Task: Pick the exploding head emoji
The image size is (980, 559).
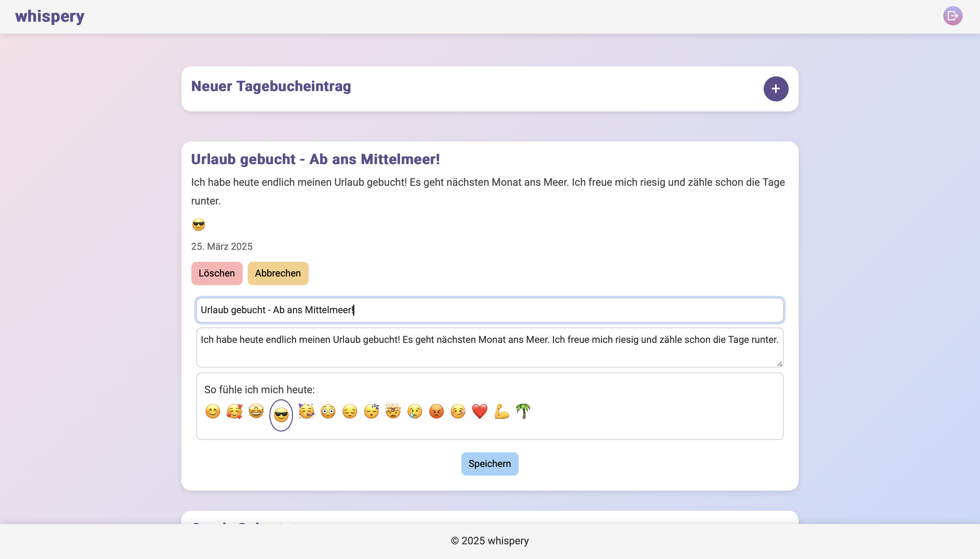Action: [393, 411]
